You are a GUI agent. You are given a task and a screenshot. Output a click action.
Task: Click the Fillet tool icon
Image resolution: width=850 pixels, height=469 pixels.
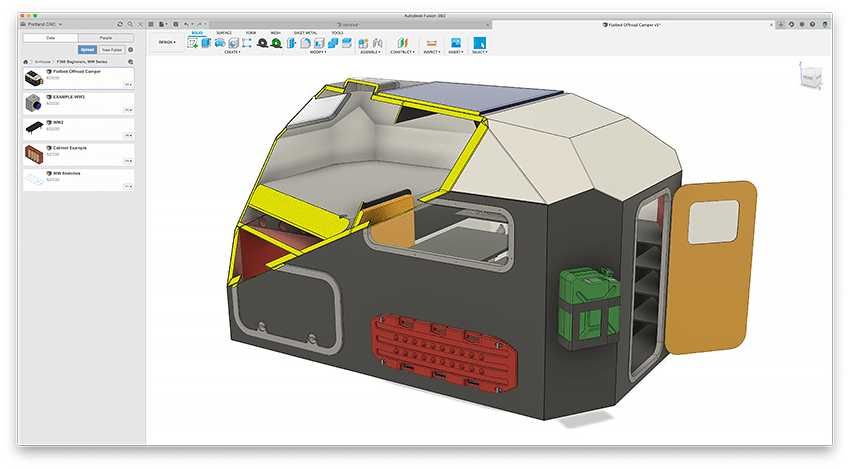click(x=306, y=43)
